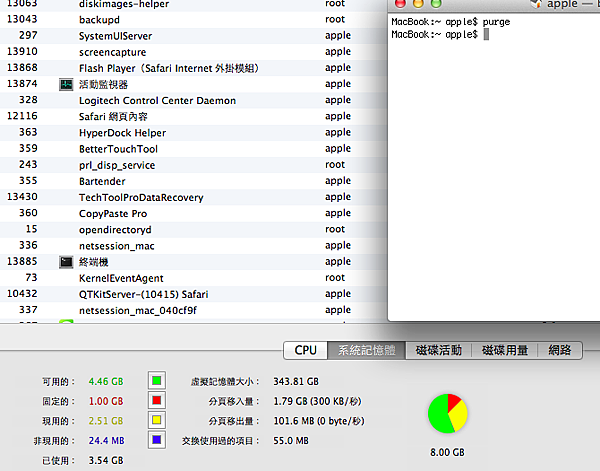Screen dimensions: 600x471
Task: Click the blue inactive-memory color swatch
Action: (x=157, y=440)
